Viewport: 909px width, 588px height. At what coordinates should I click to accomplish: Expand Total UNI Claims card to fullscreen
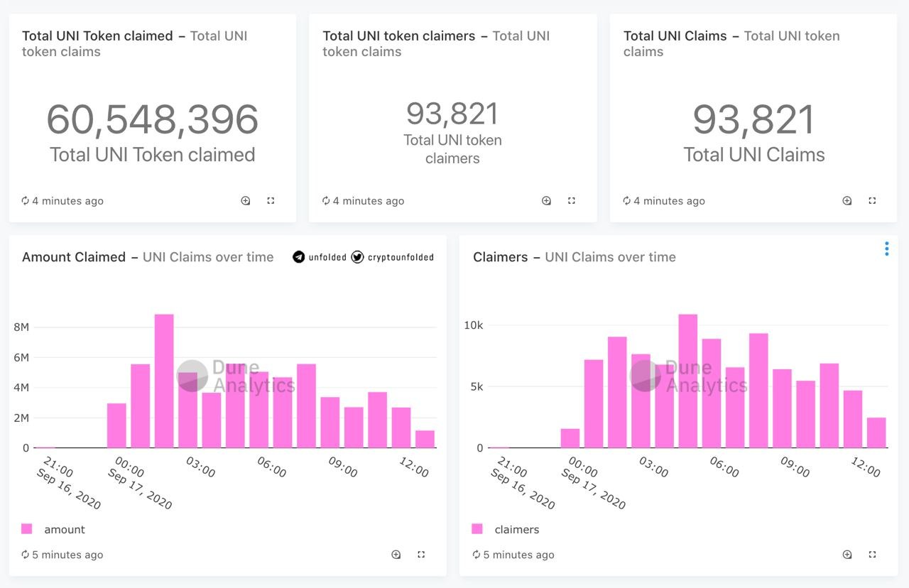coord(872,201)
